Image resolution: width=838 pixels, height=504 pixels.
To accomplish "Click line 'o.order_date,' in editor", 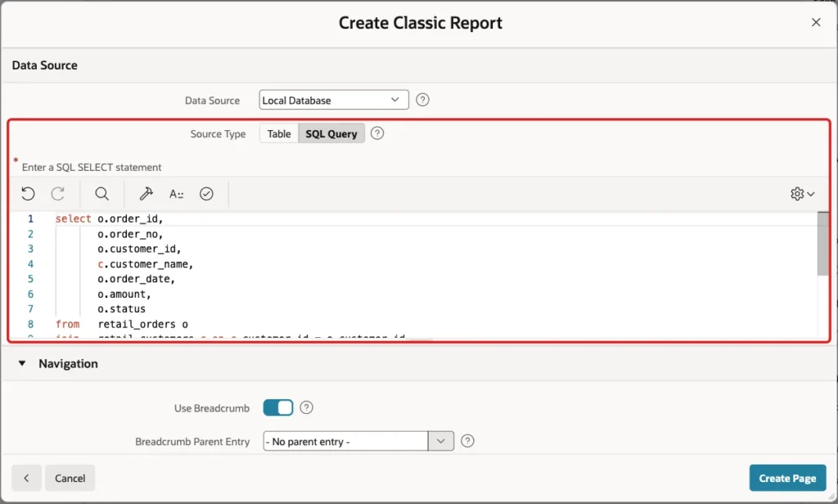I will click(136, 279).
